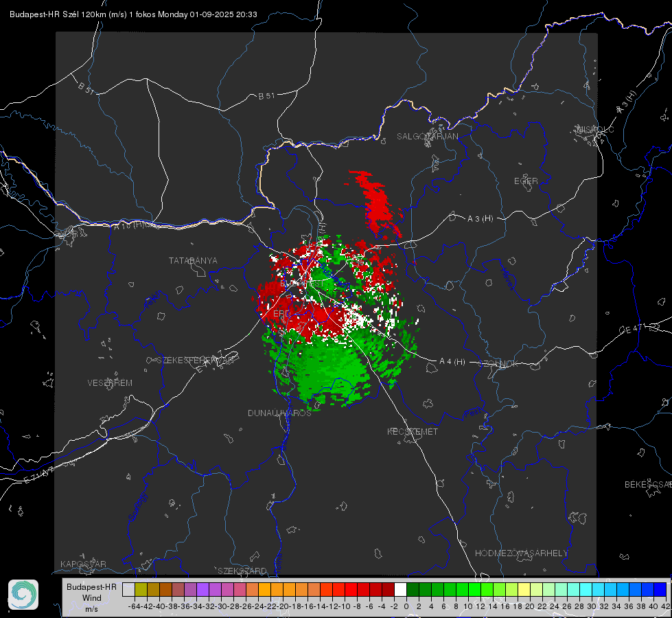This screenshot has height=618, width=672.
Task: Click the 'A 3 (H)' label west of Eger
Action: pyautogui.click(x=480, y=219)
